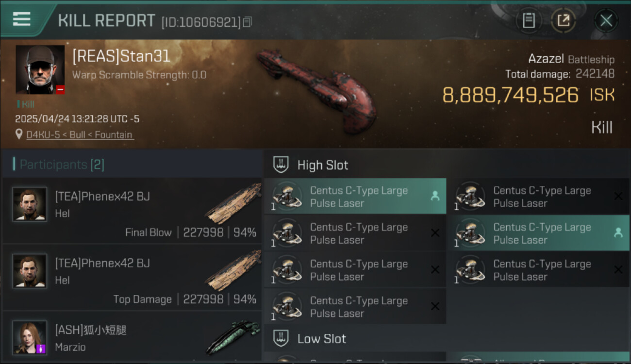Select the bottom-left Centus C-Type Pulse Laser

[x=355, y=307]
